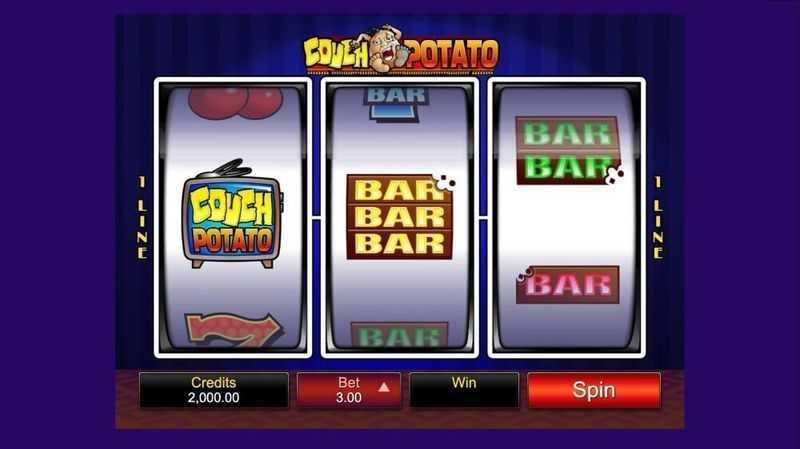This screenshot has height=449, width=800.
Task: Click the right 1 LINE indicator
Action: 658,218
